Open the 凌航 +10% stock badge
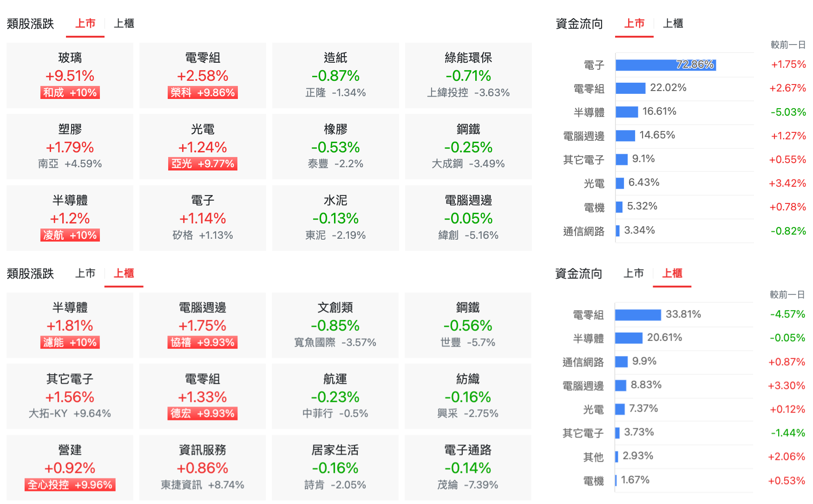This screenshot has height=504, width=813. (x=70, y=235)
